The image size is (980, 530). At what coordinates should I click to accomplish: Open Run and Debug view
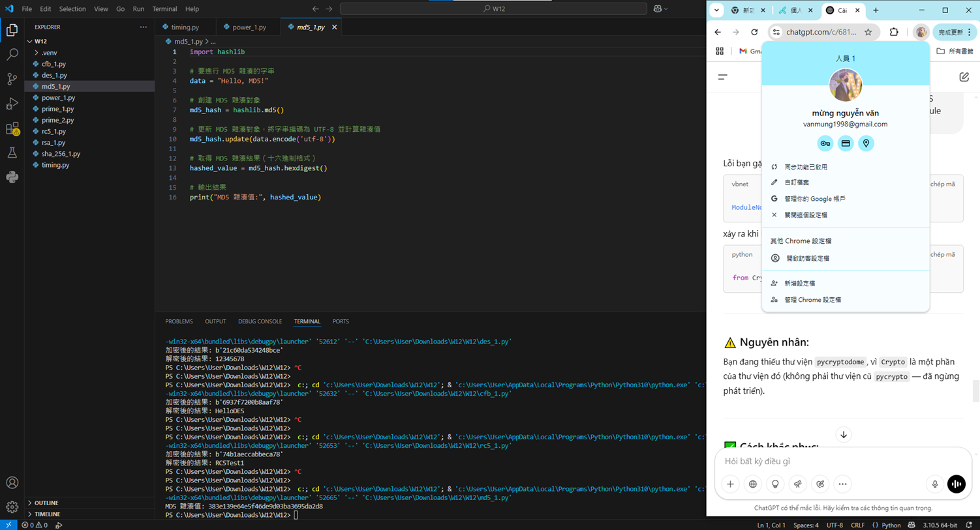click(x=12, y=104)
